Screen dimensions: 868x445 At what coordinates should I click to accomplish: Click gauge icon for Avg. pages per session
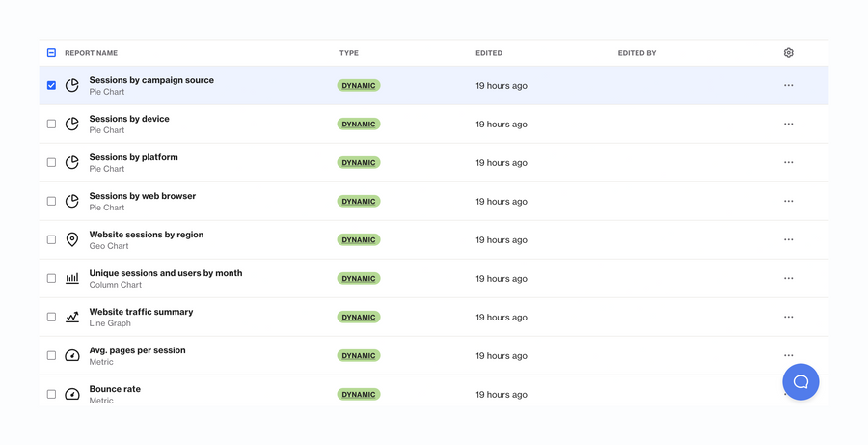[x=72, y=356]
